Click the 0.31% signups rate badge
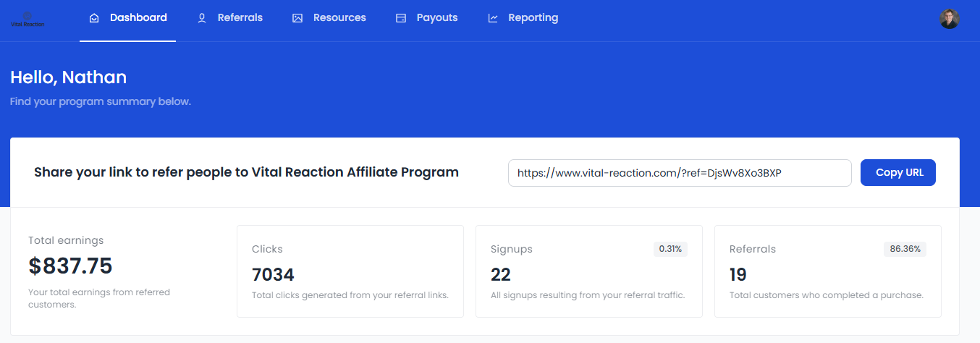 (671, 249)
